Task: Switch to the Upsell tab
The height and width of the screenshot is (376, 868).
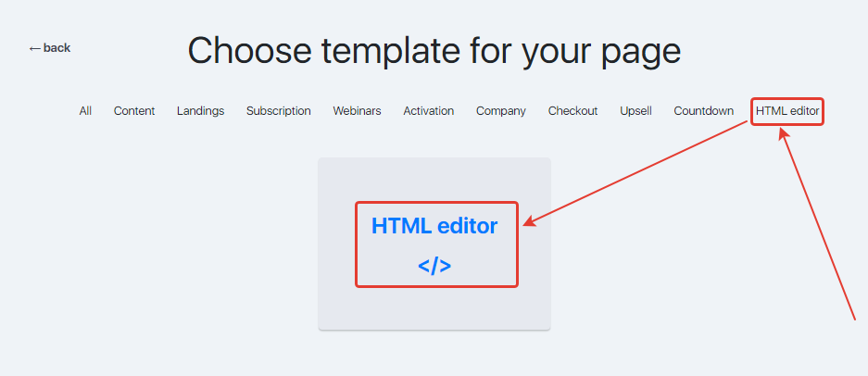Action: [x=635, y=111]
